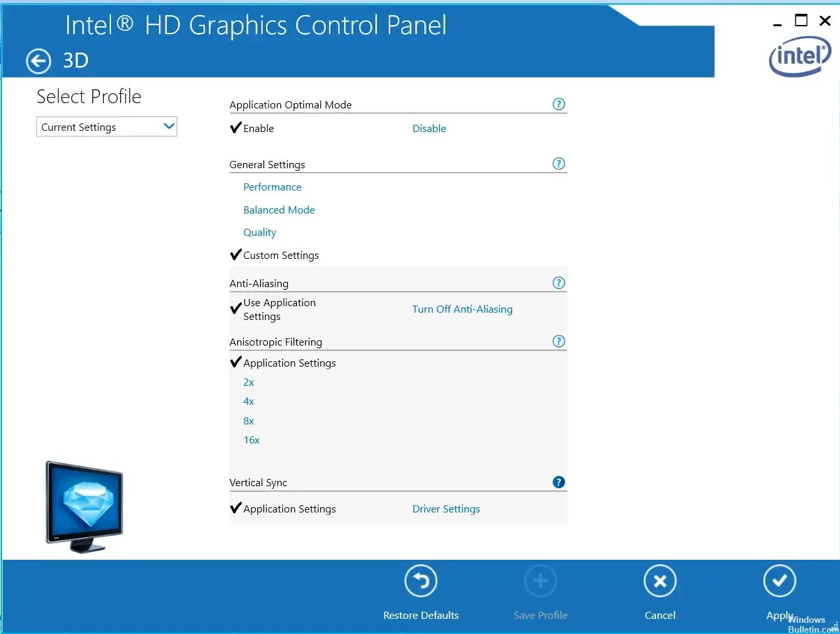840x634 pixels.
Task: Click the Intel logo
Action: (800, 57)
